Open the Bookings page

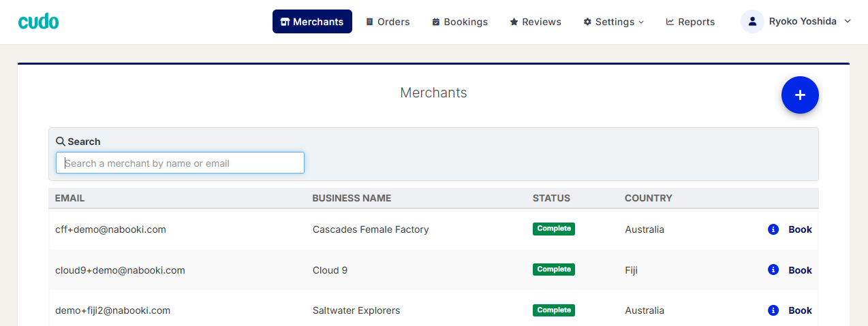[x=460, y=22]
